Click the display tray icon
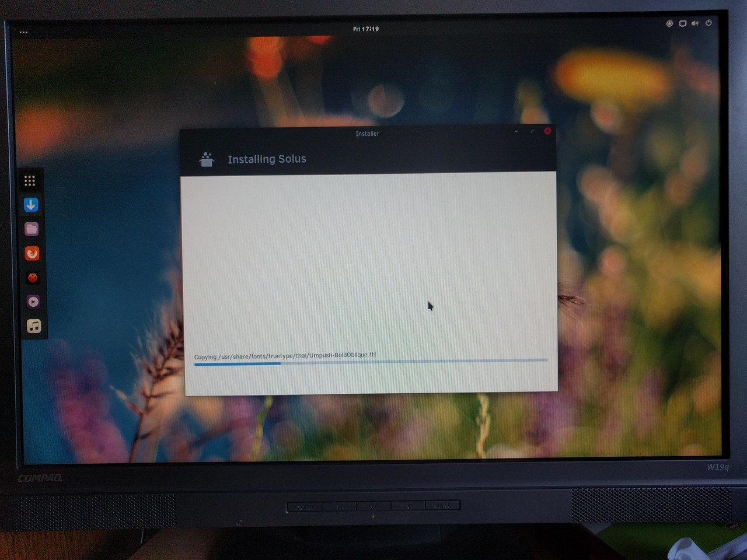Image resolution: width=747 pixels, height=560 pixels. click(x=682, y=24)
